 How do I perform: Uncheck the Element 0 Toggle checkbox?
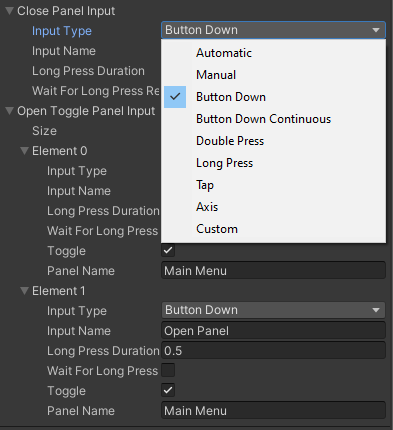click(x=168, y=250)
